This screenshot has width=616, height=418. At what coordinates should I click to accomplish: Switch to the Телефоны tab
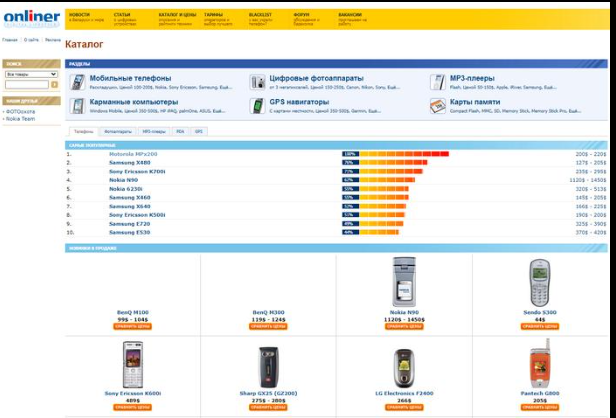[x=84, y=132]
